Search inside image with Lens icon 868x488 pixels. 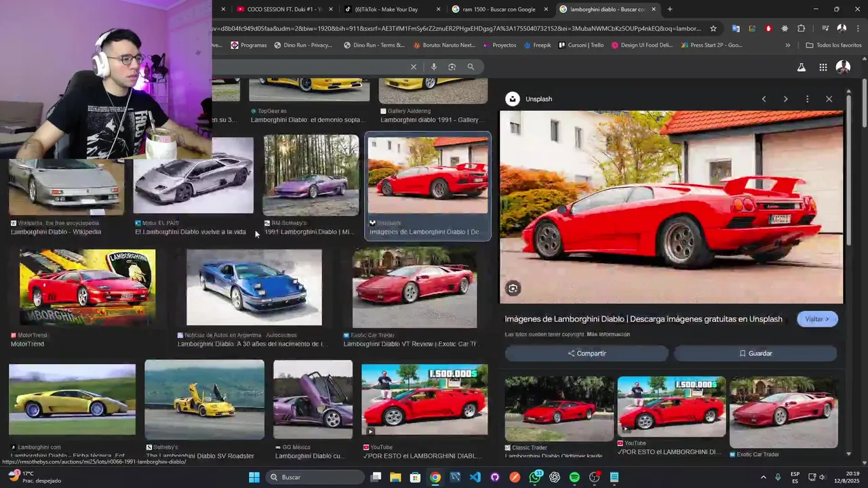click(x=513, y=289)
